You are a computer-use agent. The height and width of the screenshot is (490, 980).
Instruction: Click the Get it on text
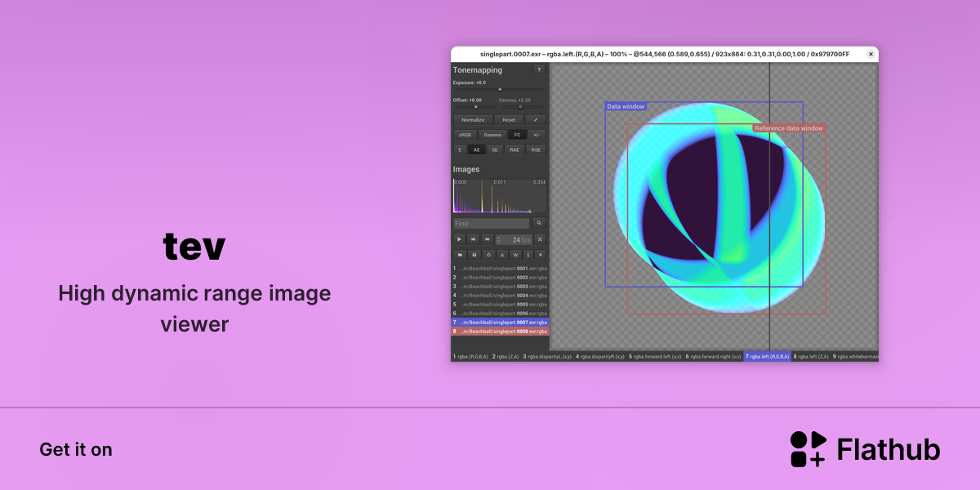point(76,449)
